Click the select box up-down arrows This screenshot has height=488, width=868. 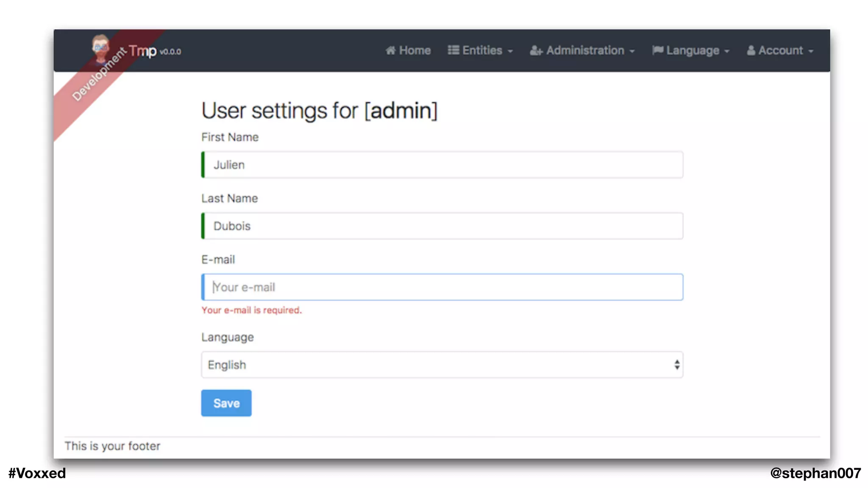click(677, 365)
